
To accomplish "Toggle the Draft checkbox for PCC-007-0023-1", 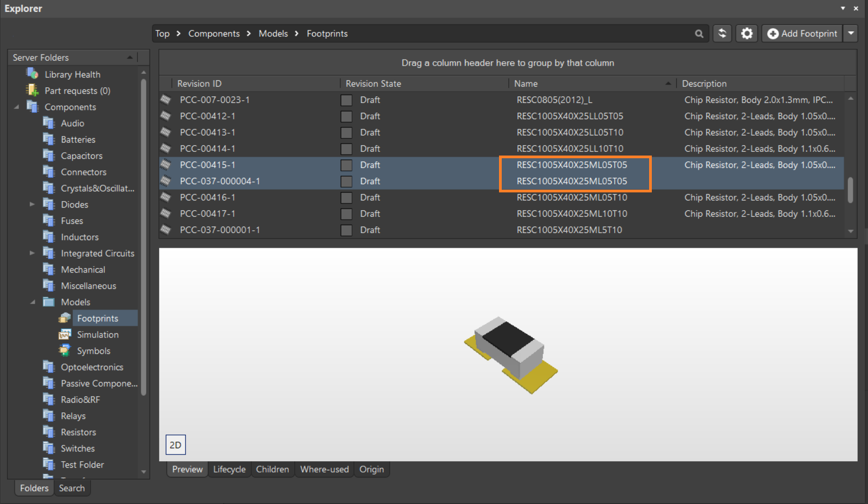I will pos(345,100).
